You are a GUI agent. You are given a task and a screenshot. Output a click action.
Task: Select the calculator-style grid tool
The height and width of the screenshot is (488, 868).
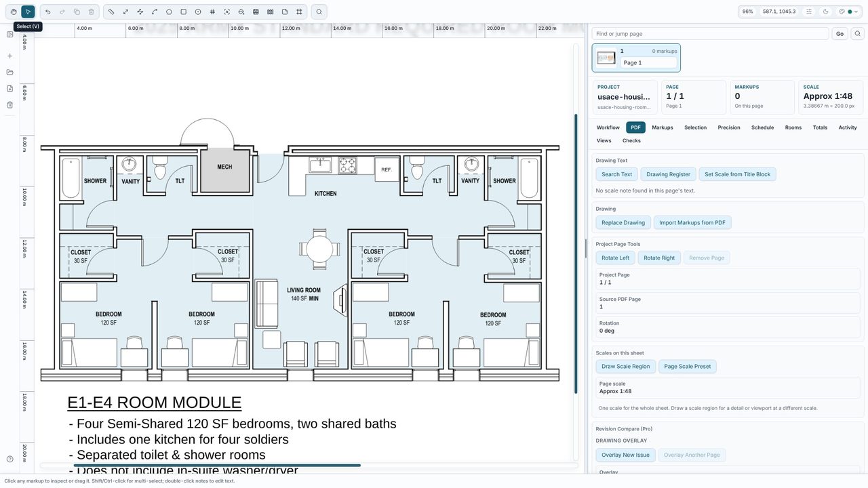256,12
